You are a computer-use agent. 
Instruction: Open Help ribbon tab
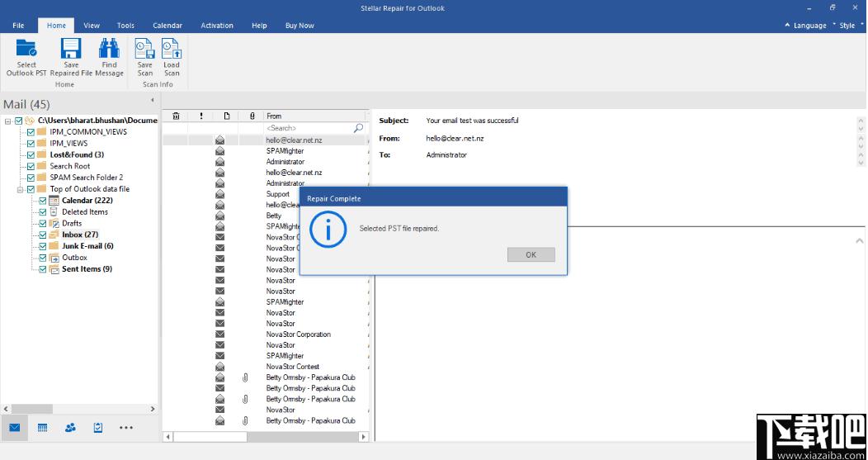point(259,26)
